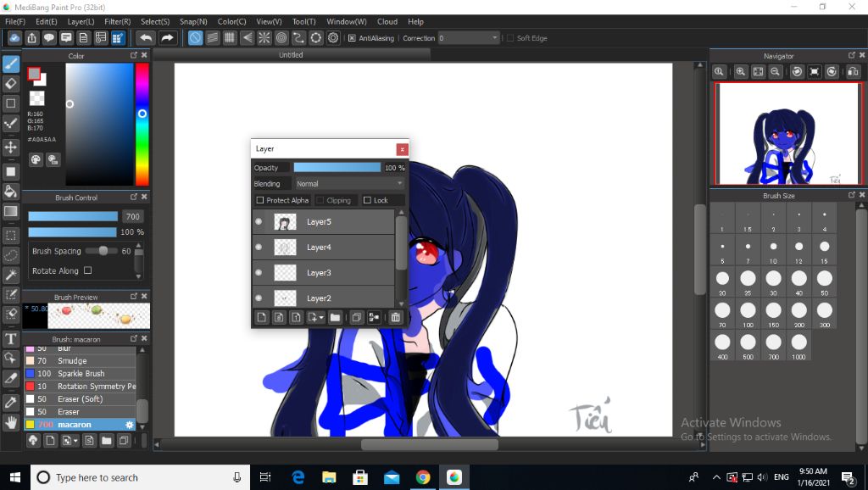Select the Text tool
Viewport: 868px width, 490px height.
point(10,338)
